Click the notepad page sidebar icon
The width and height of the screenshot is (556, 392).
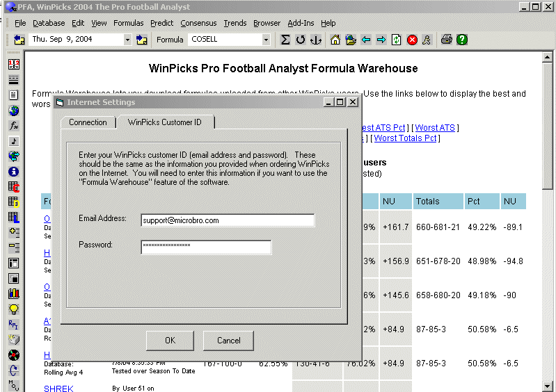tap(14, 95)
